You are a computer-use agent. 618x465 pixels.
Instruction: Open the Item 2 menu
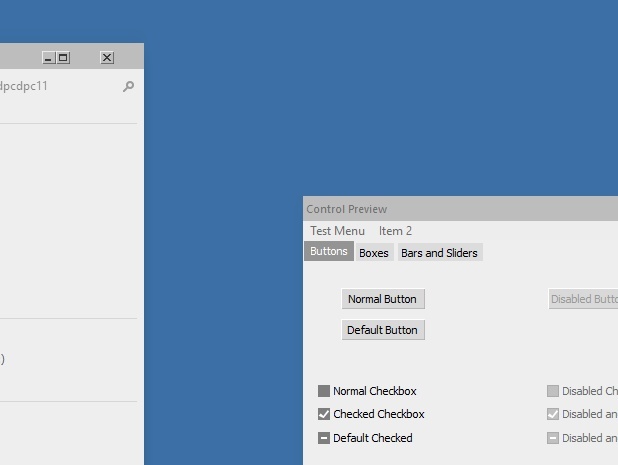(x=395, y=231)
